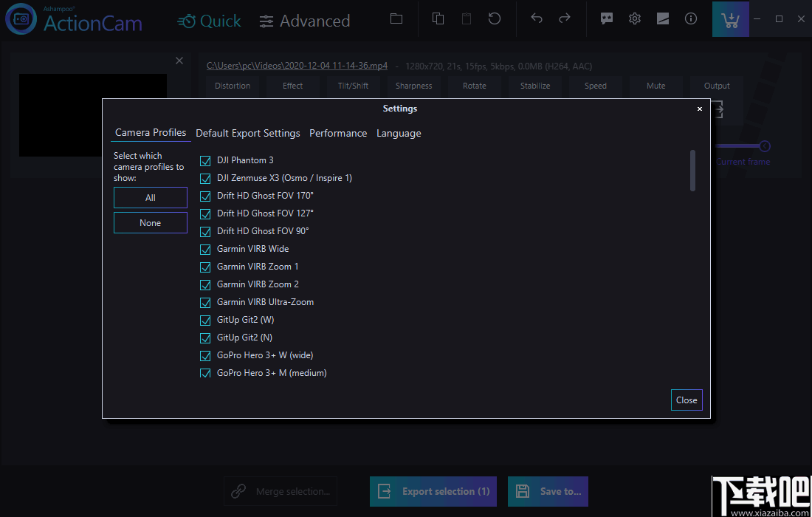This screenshot has height=517, width=812.
Task: Switch to Quick mode
Action: pos(209,21)
